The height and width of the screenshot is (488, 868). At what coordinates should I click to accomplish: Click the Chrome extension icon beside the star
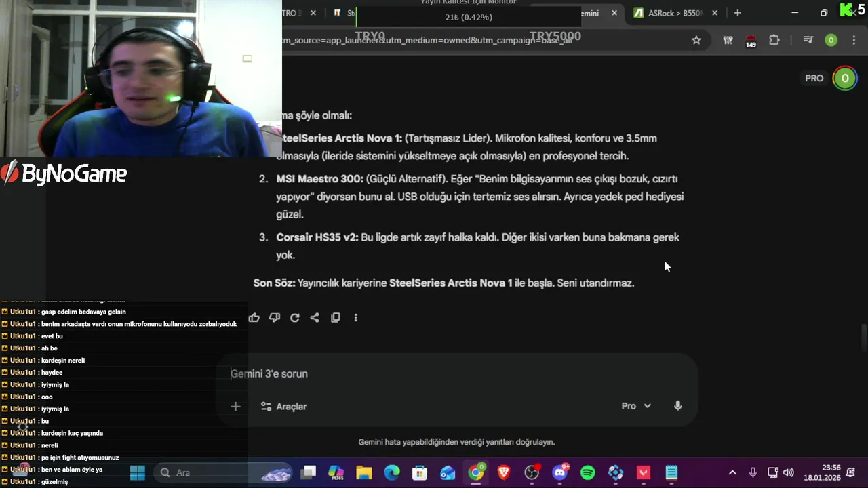coord(728,40)
